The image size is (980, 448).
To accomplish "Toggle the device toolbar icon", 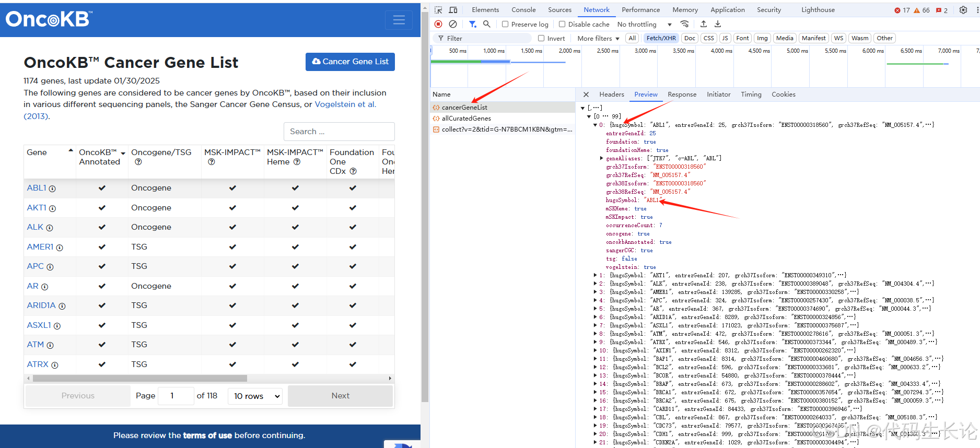I will click(x=453, y=10).
